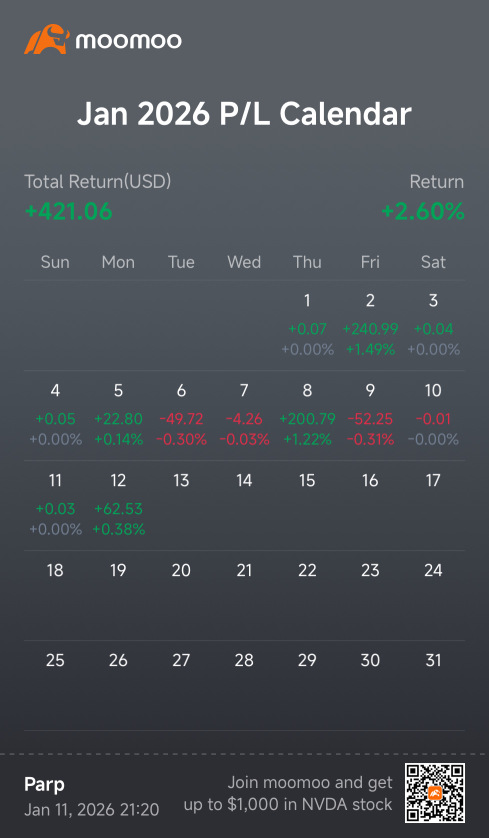The width and height of the screenshot is (489, 838).
Task: Select January 2 with +240.99 gain
Action: coord(370,325)
